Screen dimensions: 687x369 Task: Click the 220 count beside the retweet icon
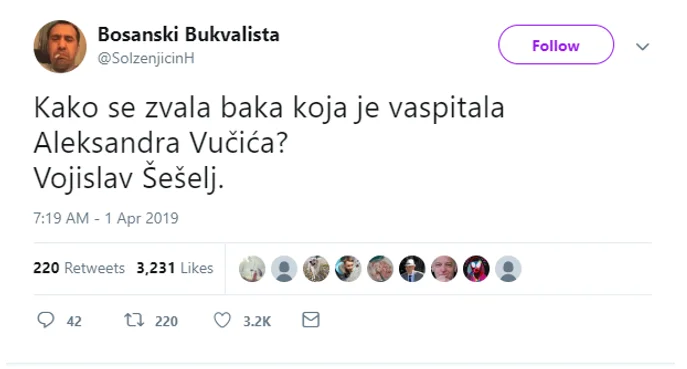coord(166,321)
